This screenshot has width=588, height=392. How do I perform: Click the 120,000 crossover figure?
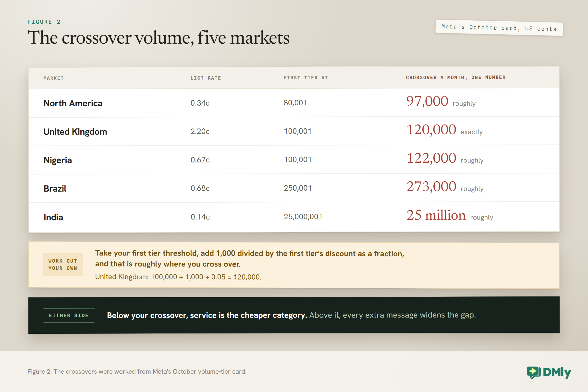431,130
